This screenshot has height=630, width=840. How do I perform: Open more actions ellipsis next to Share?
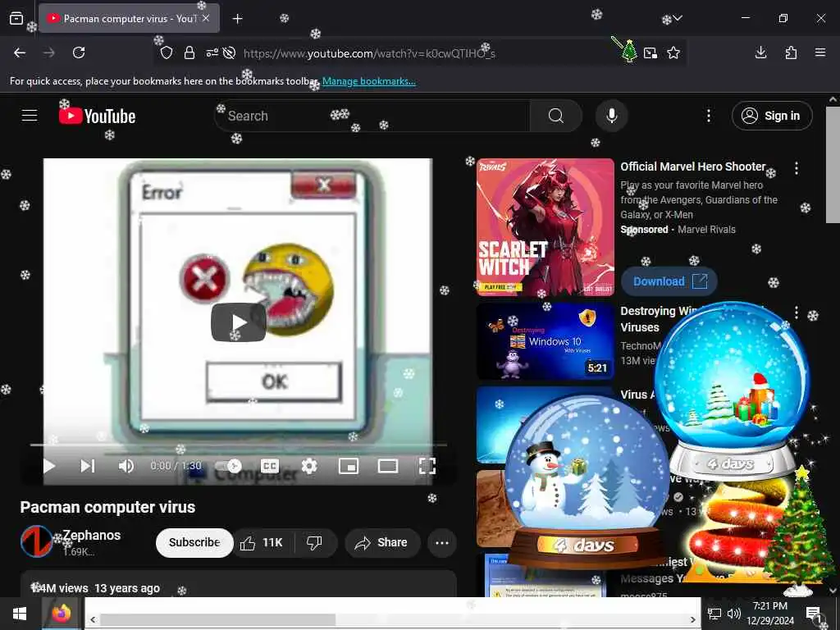(x=442, y=543)
